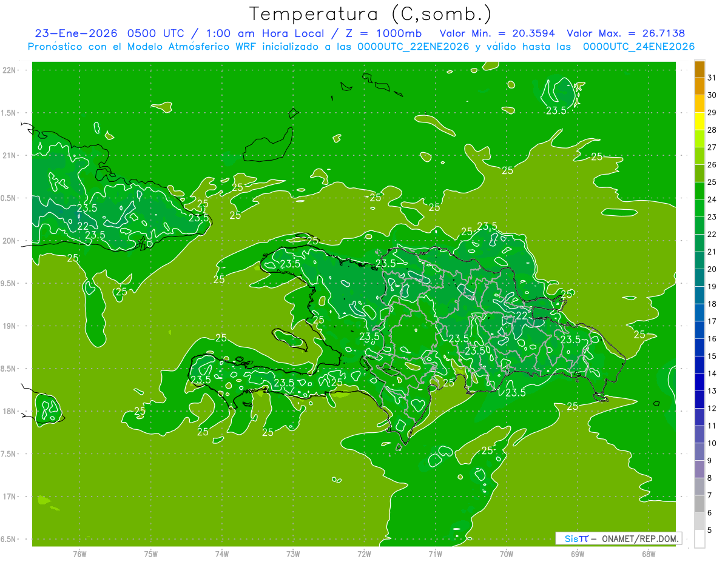
Task: Click the light gray color bar segment between 5 and 6
Action: tap(699, 521)
